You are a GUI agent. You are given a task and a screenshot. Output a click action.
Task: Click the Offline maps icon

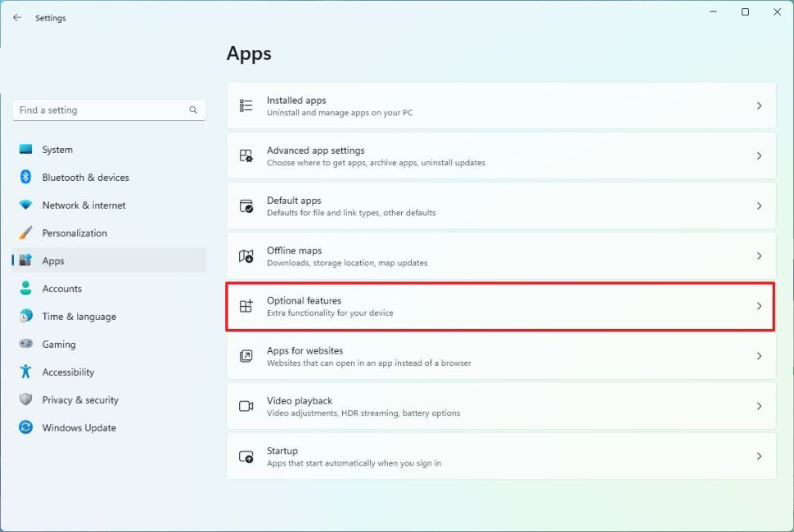tap(246, 256)
